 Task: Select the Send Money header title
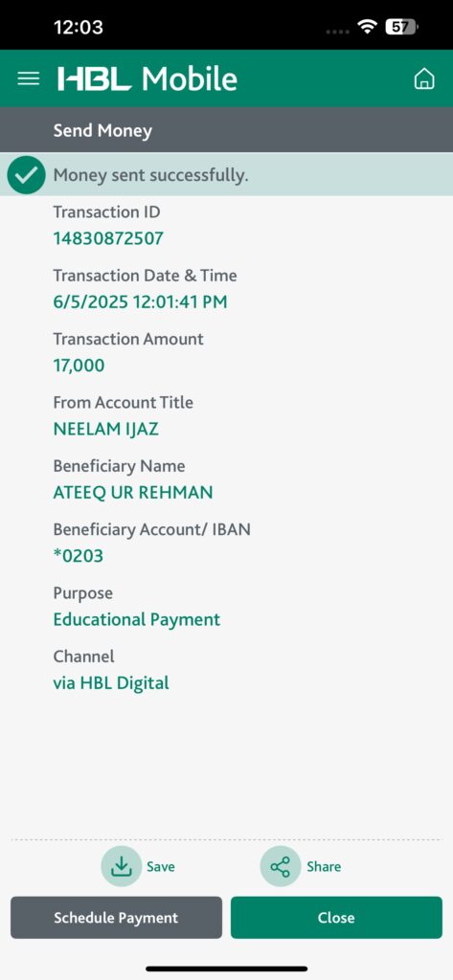pyautogui.click(x=102, y=130)
